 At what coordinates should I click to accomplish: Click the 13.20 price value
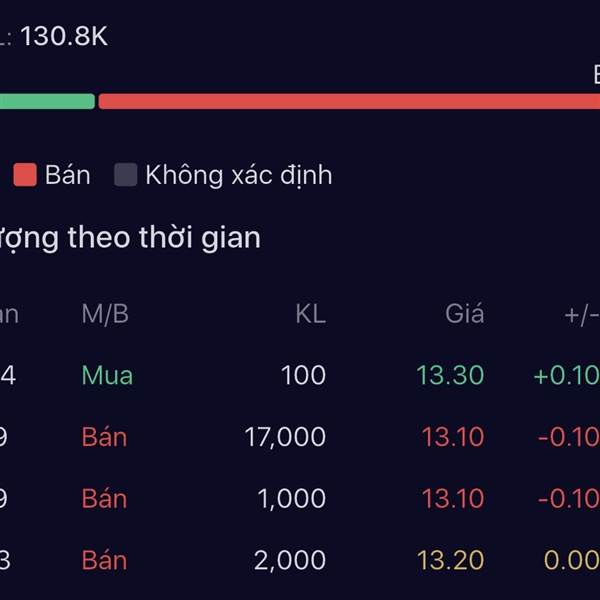pyautogui.click(x=450, y=561)
